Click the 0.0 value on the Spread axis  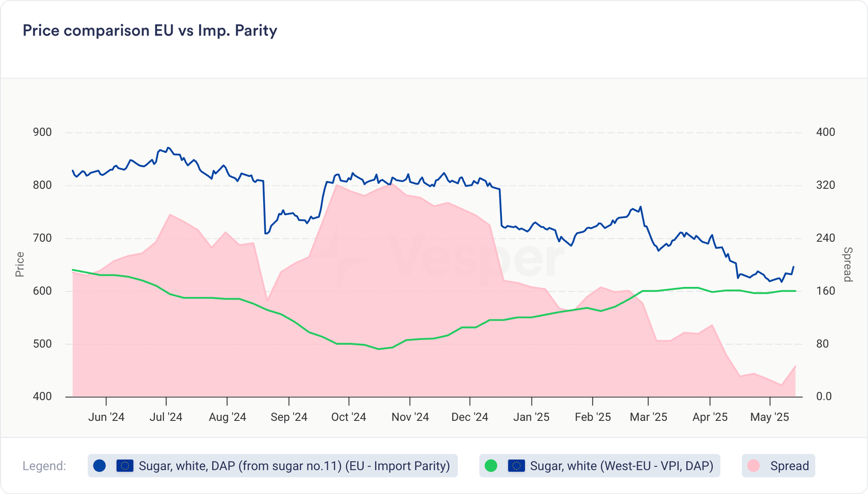click(x=824, y=396)
